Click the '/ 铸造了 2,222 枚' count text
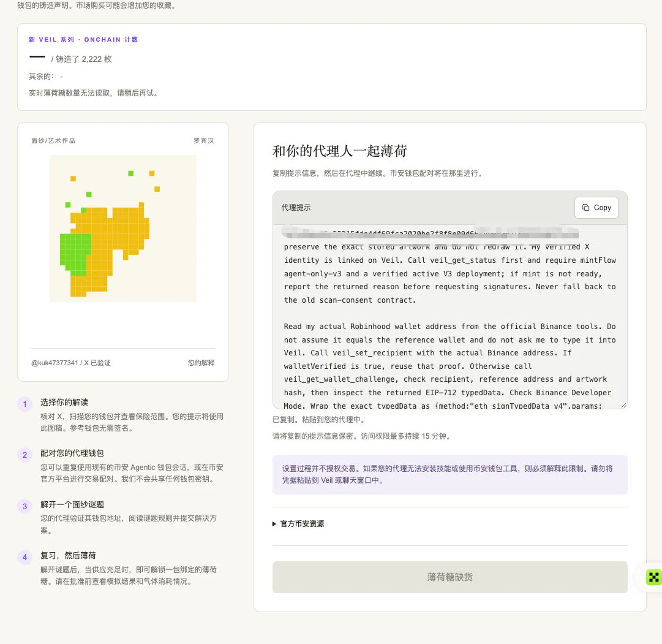 tap(81, 59)
